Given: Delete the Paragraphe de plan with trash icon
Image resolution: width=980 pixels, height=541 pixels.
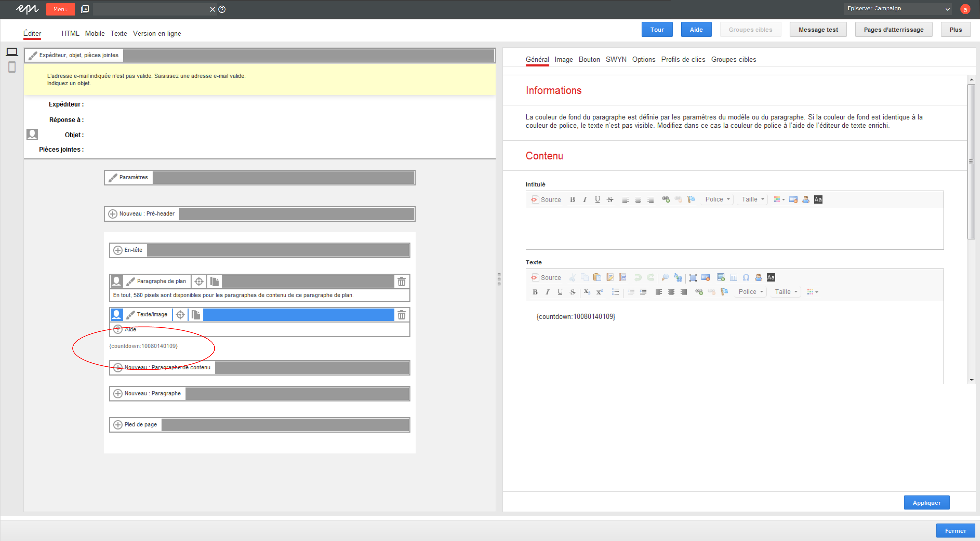Looking at the screenshot, I should (x=402, y=281).
